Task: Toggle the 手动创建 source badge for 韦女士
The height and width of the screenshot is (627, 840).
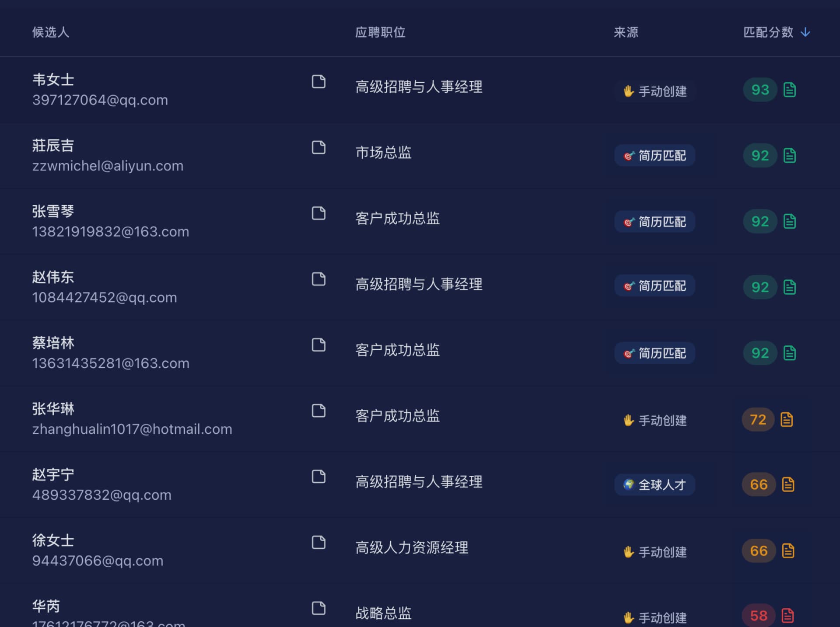Action: click(654, 91)
